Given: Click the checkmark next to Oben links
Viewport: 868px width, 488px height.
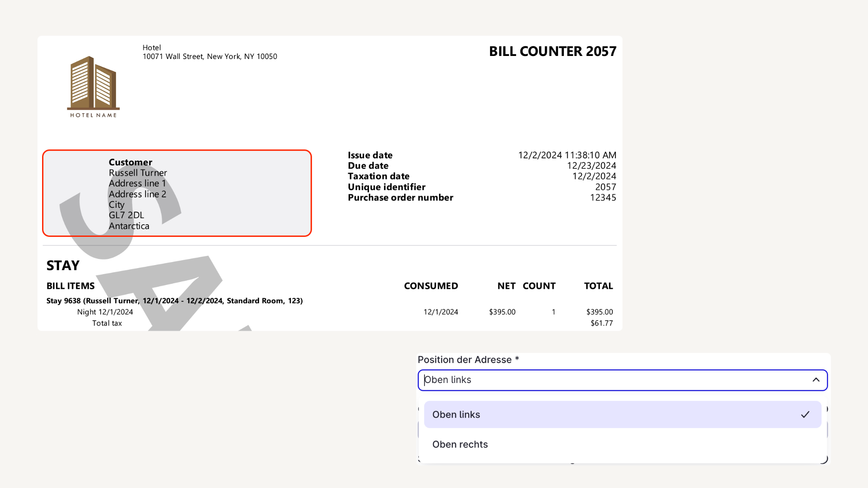Looking at the screenshot, I should (x=805, y=415).
